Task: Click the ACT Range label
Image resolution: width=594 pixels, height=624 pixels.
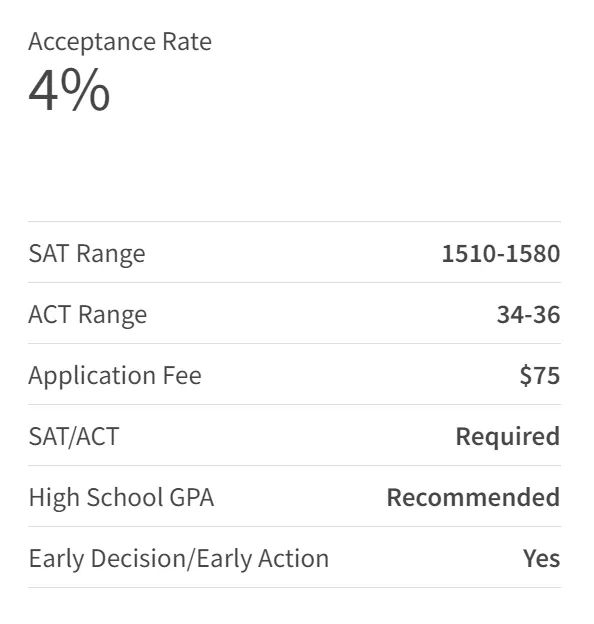Action: pyautogui.click(x=88, y=315)
